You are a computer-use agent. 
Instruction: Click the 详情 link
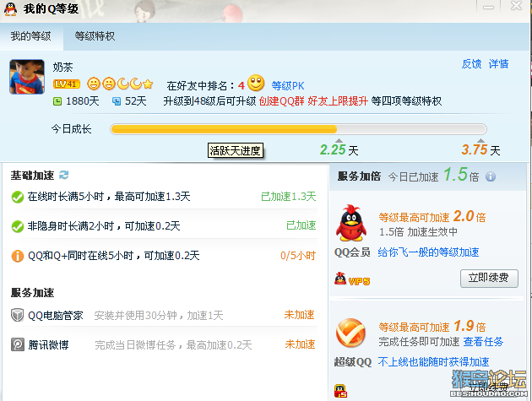pyautogui.click(x=498, y=64)
